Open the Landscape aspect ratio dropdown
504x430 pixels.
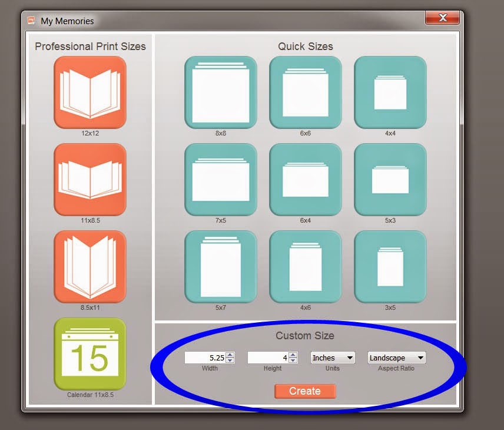pos(396,358)
